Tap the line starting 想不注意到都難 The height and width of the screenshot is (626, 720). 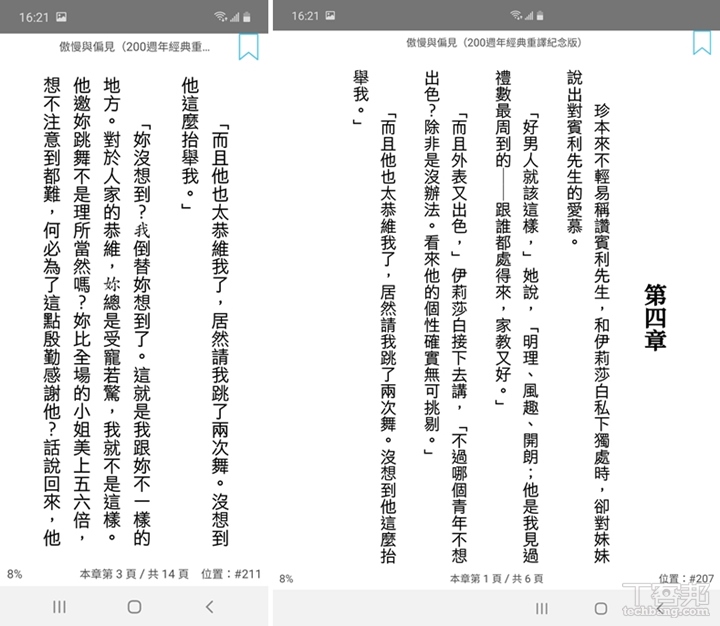(52, 311)
